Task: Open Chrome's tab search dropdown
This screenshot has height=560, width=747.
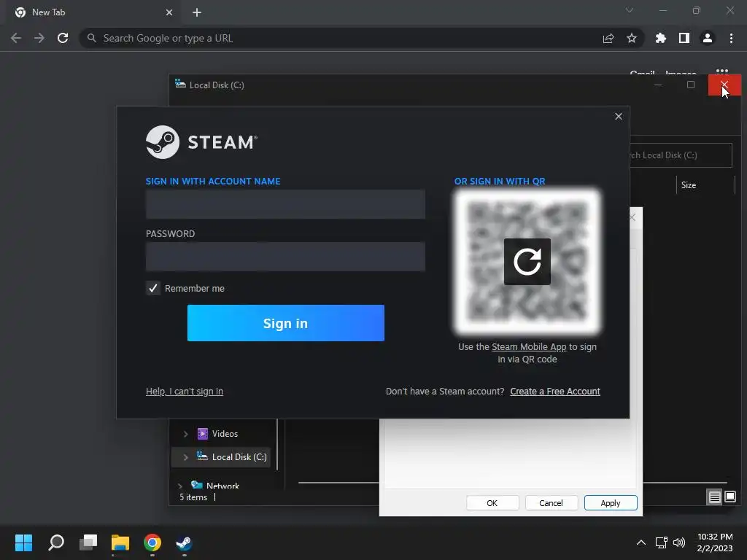Action: pyautogui.click(x=630, y=10)
